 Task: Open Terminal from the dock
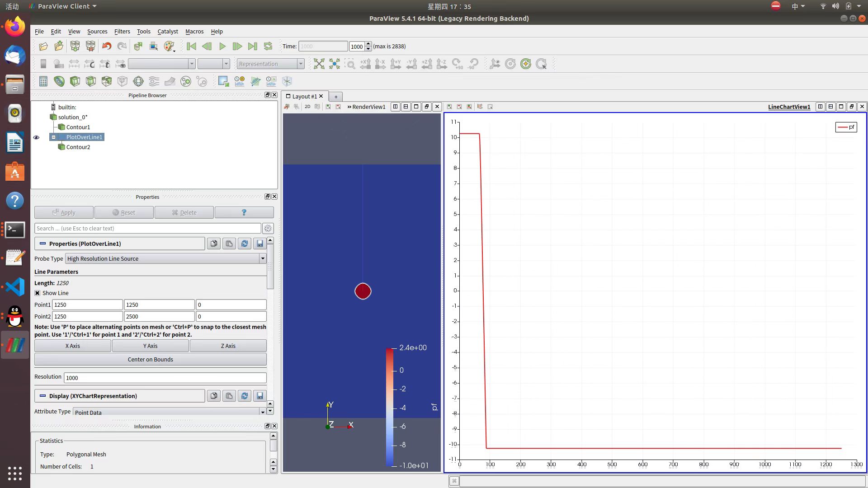point(15,230)
